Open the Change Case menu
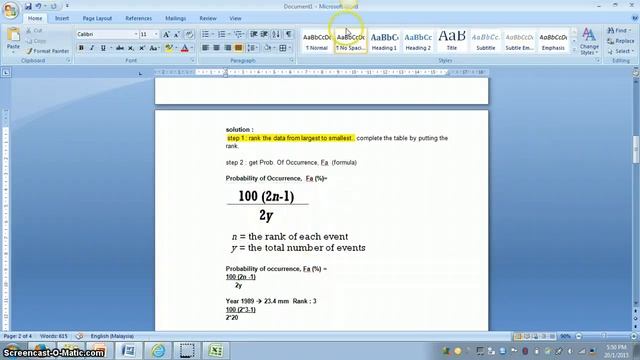The width and height of the screenshot is (640, 360). point(154,48)
